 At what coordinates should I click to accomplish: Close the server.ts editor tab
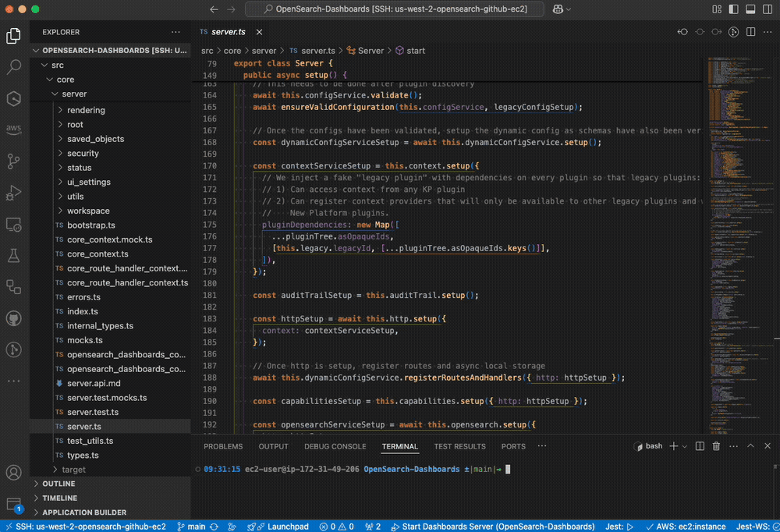pos(259,32)
